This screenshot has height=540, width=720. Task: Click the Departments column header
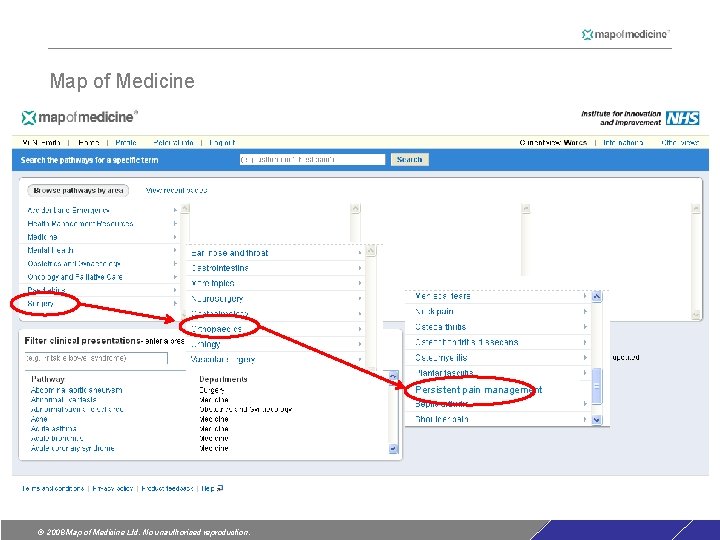pos(223,379)
